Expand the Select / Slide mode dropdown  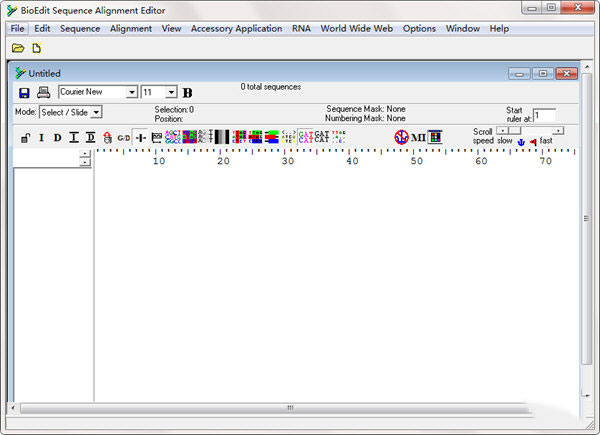pos(96,112)
